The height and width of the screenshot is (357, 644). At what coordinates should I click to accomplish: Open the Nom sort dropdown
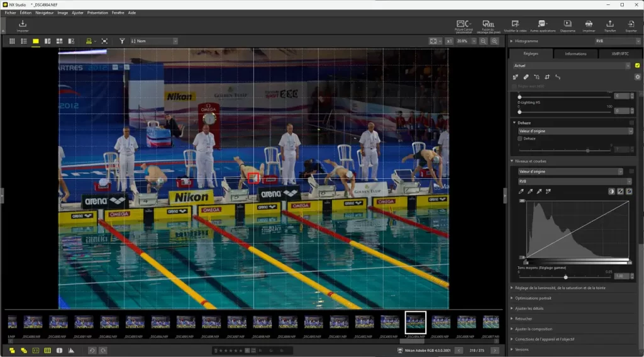[x=154, y=41]
